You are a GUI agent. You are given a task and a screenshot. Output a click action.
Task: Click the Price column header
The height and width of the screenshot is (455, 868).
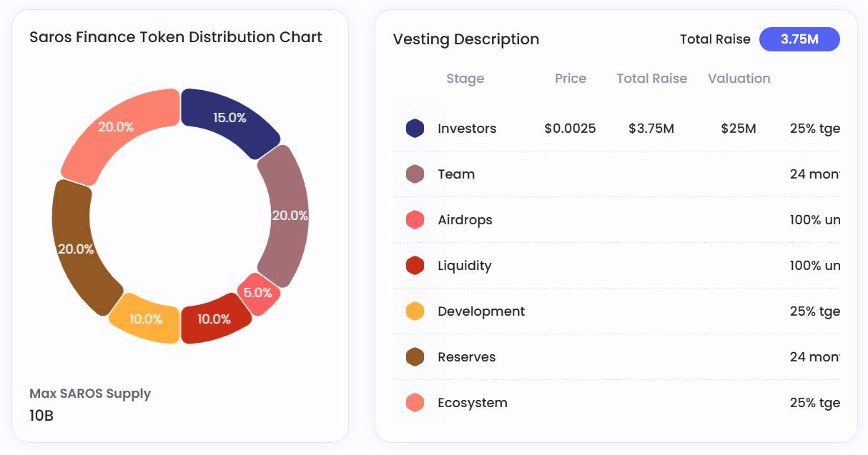pyautogui.click(x=571, y=79)
